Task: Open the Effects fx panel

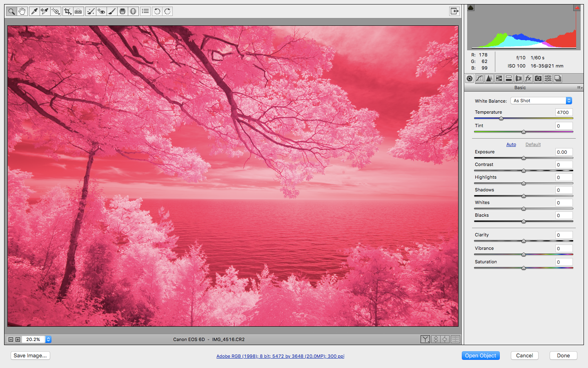Action: [x=528, y=78]
